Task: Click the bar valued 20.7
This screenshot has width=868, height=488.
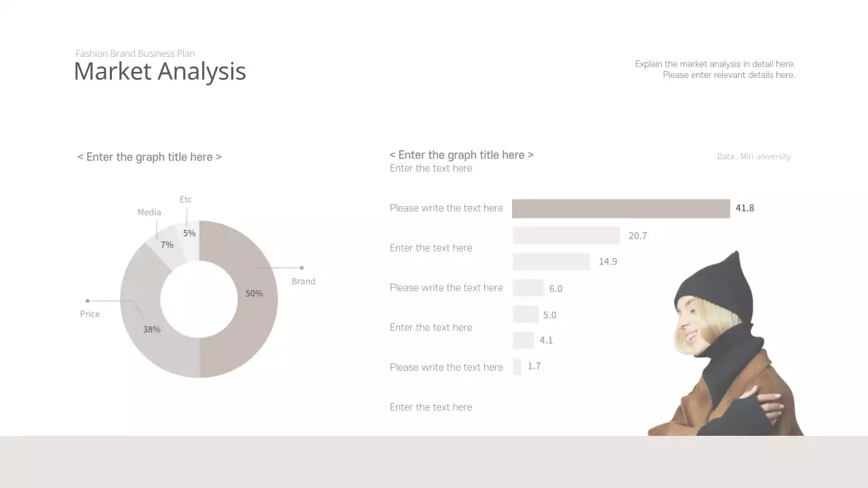Action: point(566,236)
